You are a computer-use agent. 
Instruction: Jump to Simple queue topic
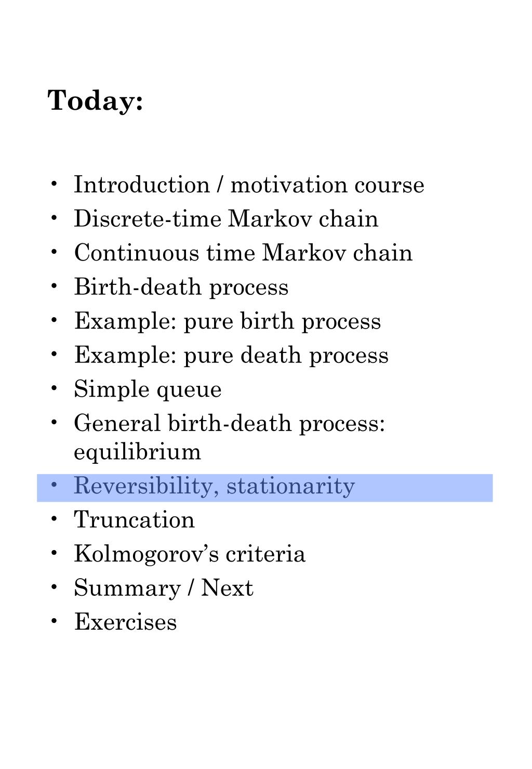pos(148,389)
